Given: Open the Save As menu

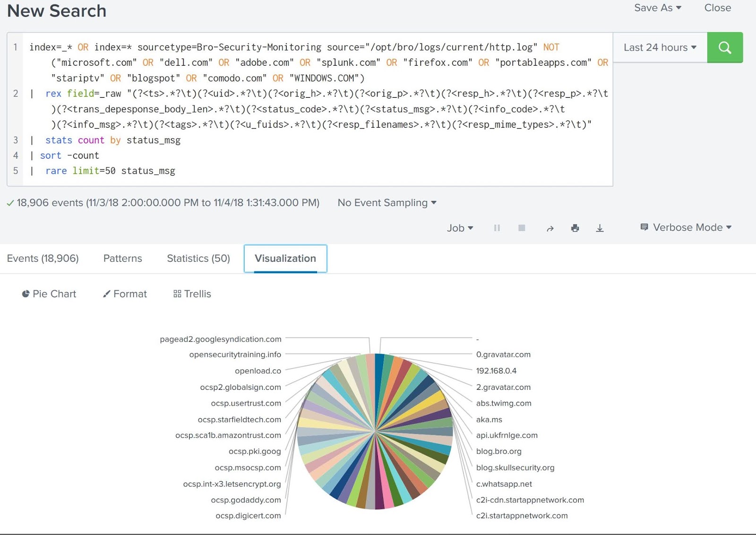Looking at the screenshot, I should 658,8.
